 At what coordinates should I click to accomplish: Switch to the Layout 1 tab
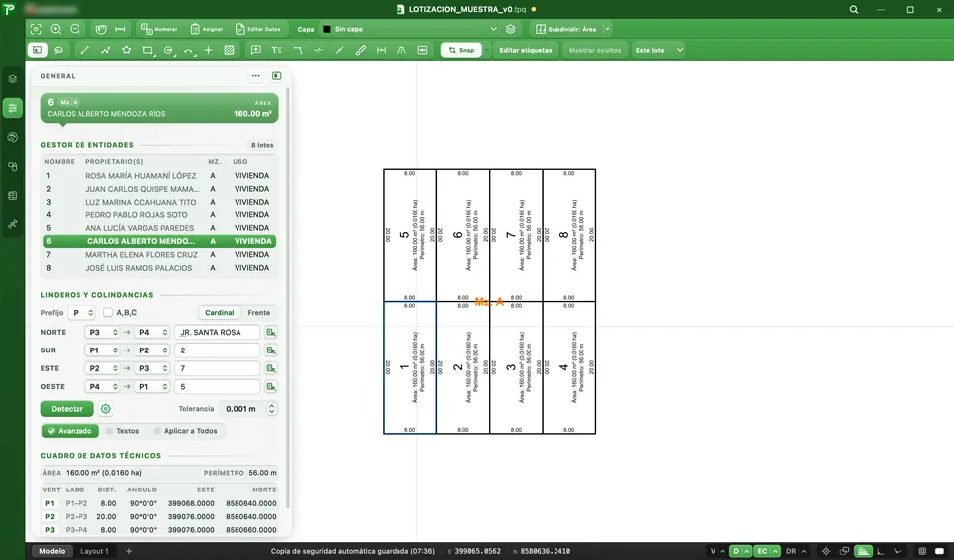click(x=94, y=551)
